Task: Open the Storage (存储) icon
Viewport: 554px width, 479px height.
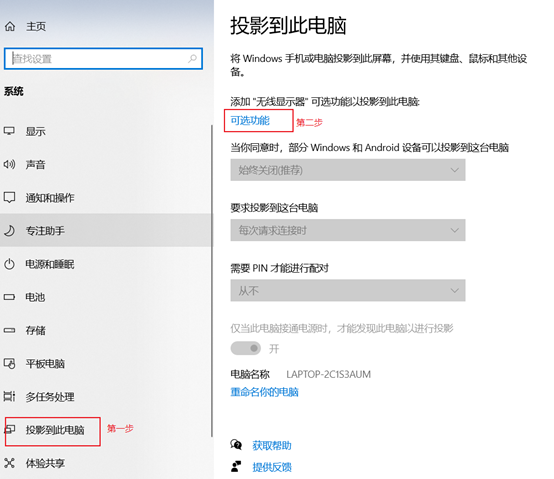Action: point(9,330)
